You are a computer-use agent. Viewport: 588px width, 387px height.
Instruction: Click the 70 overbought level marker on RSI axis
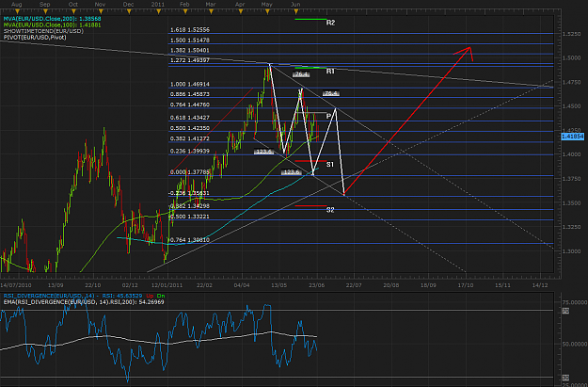(x=565, y=311)
